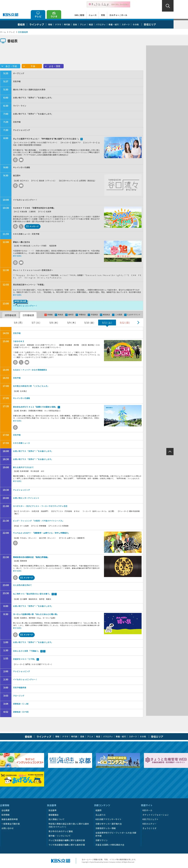Open the website globe icon for 谷口流々
The height and width of the screenshot is (868, 188).
tap(15, 186)
